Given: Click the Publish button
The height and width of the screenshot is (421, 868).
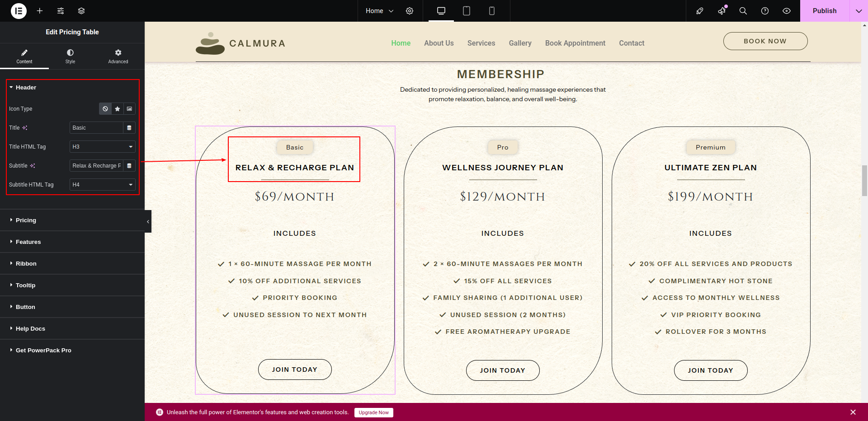Looking at the screenshot, I should point(824,11).
